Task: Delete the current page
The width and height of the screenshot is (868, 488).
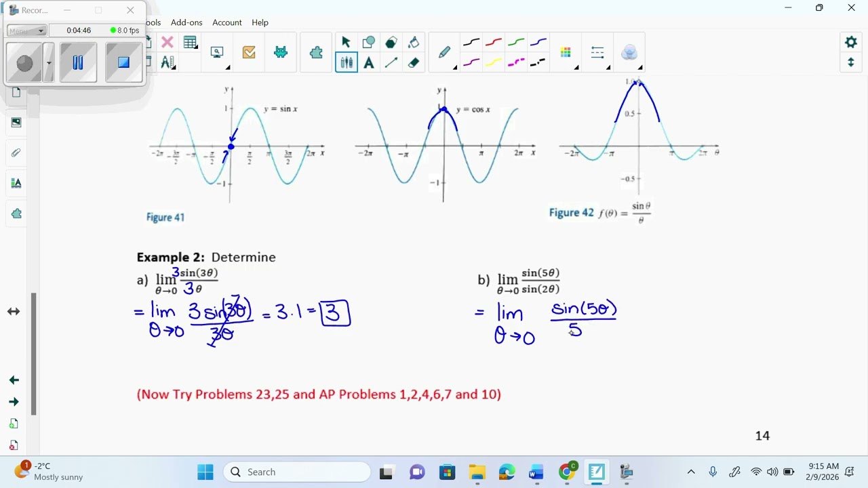Action: click(14, 445)
